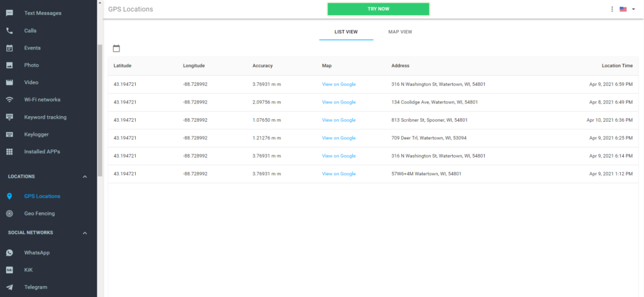The width and height of the screenshot is (644, 297).
Task: Select address 134 Coolidge Ave, Watertown
Action: click(x=435, y=102)
